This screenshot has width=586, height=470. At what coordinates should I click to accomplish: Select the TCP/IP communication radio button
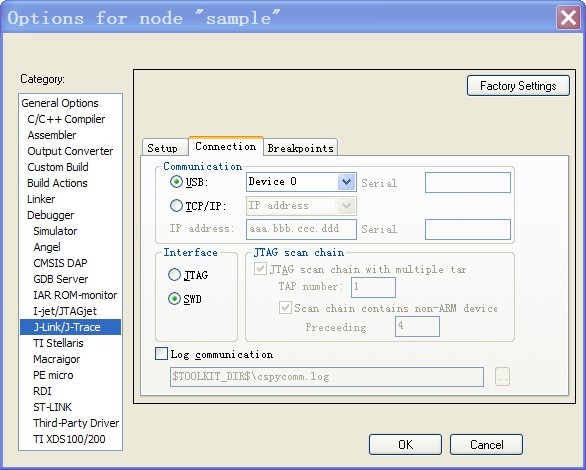pyautogui.click(x=176, y=205)
